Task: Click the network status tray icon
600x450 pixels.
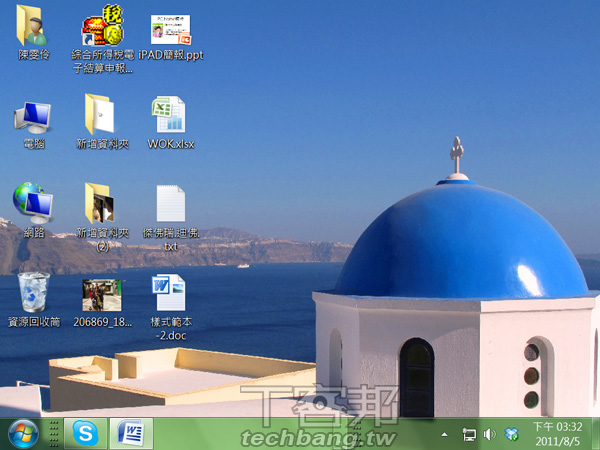Action: [x=469, y=435]
